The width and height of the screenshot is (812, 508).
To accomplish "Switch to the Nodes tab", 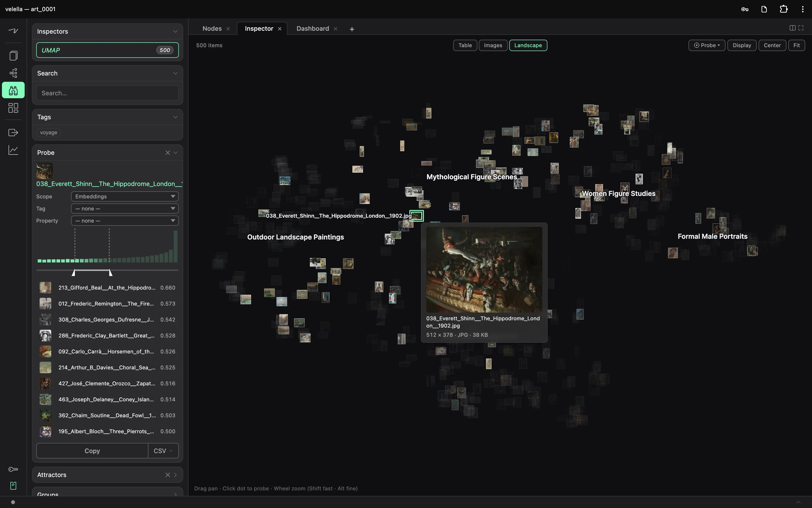I will point(212,29).
